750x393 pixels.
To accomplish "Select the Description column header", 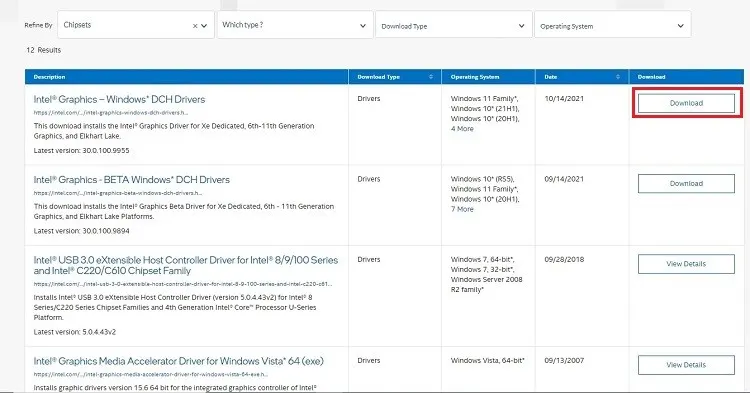I will tap(49, 76).
